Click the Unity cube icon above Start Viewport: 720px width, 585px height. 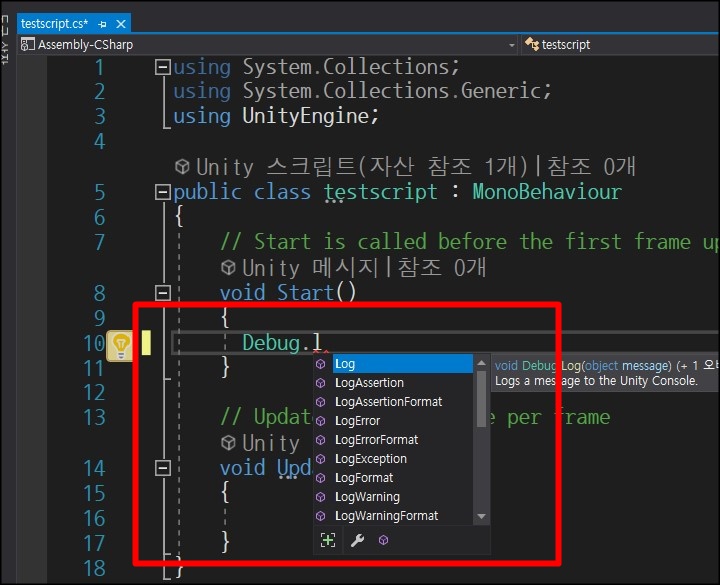(x=228, y=268)
